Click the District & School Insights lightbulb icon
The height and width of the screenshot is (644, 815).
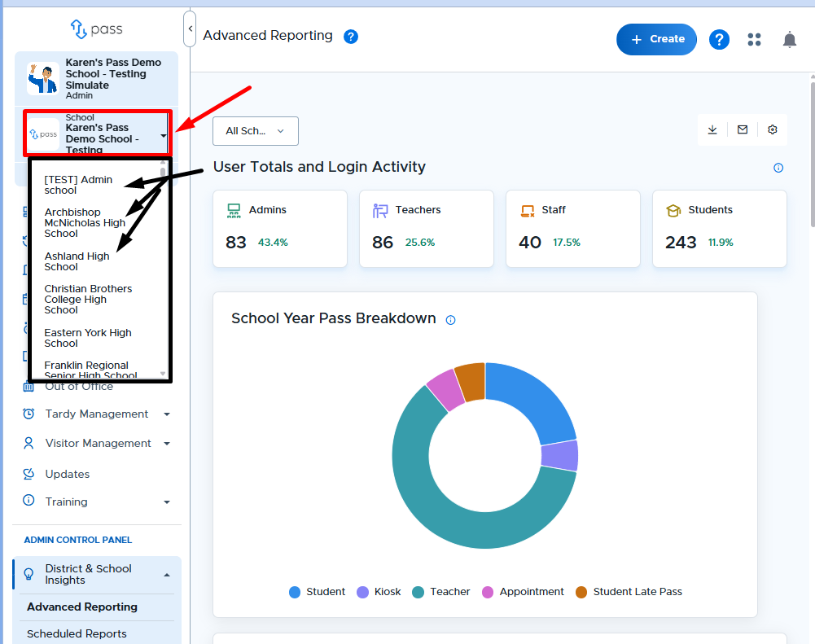(28, 574)
